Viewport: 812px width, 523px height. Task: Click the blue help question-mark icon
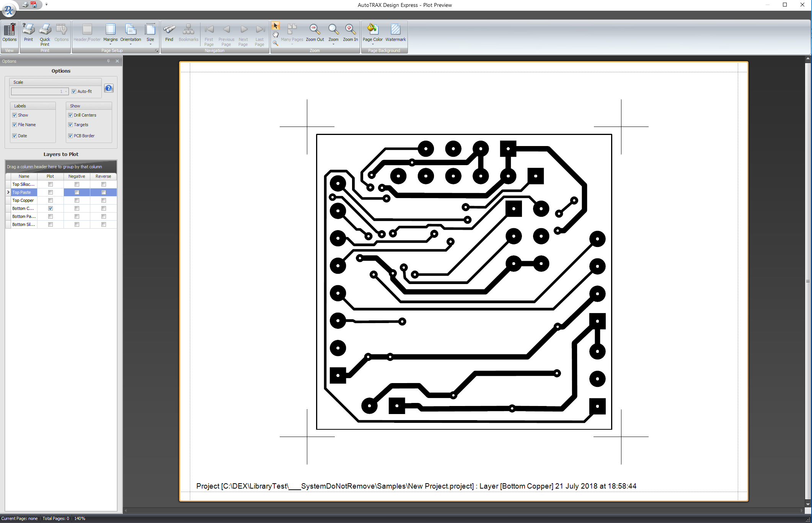(x=109, y=88)
